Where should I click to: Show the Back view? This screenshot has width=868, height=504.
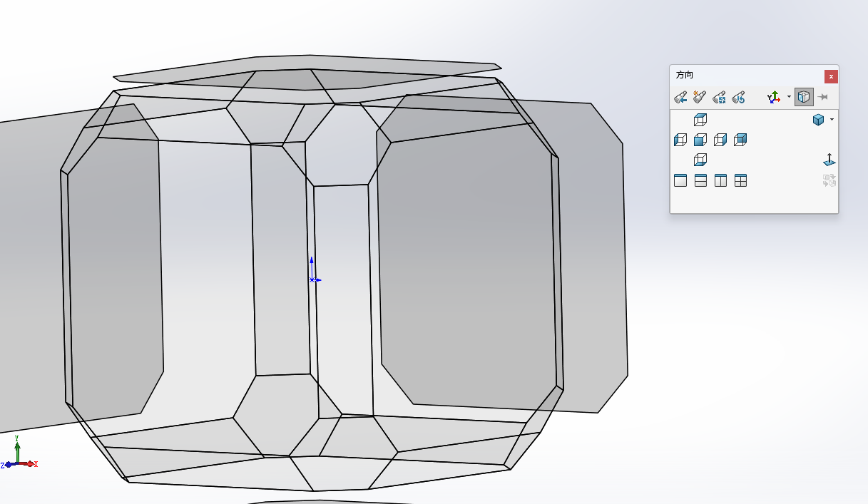click(x=740, y=140)
